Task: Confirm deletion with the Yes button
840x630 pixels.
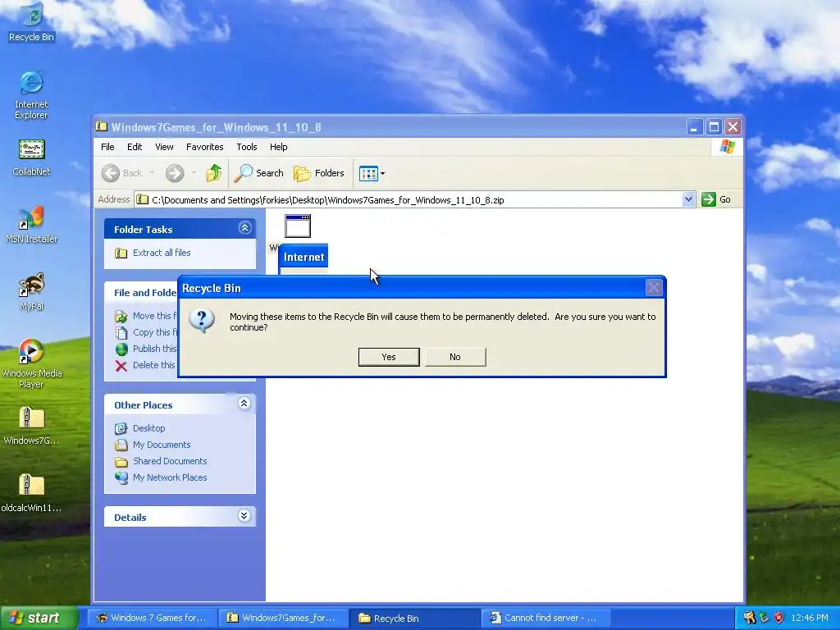Action: (389, 357)
